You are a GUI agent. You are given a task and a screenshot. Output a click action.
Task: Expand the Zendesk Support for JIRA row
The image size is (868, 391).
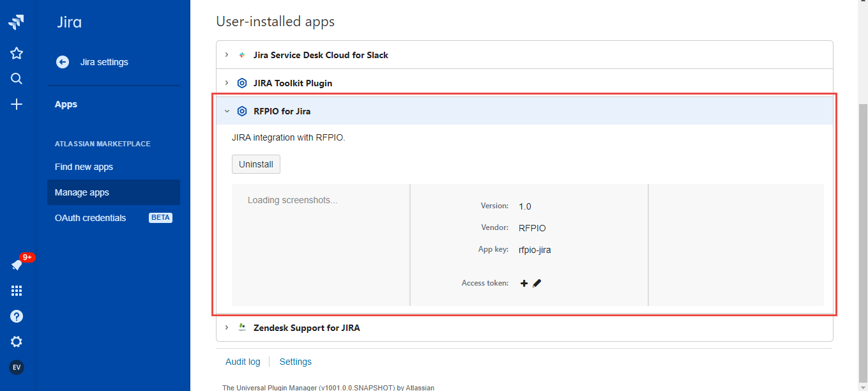[524, 328]
